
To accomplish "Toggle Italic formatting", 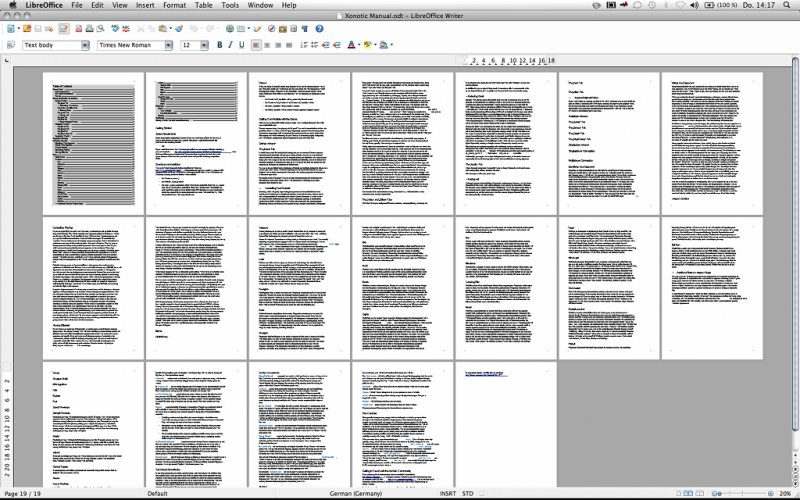I will coord(229,45).
